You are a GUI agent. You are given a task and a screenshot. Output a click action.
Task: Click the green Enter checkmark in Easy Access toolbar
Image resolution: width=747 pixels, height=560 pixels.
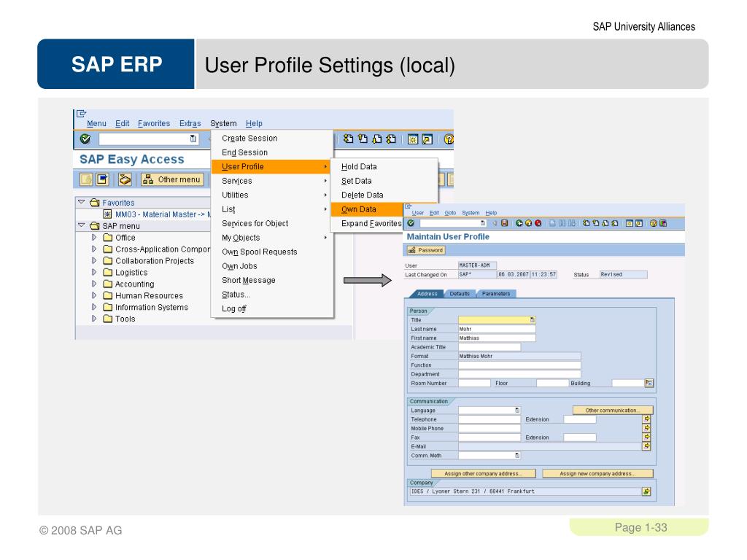tap(85, 139)
